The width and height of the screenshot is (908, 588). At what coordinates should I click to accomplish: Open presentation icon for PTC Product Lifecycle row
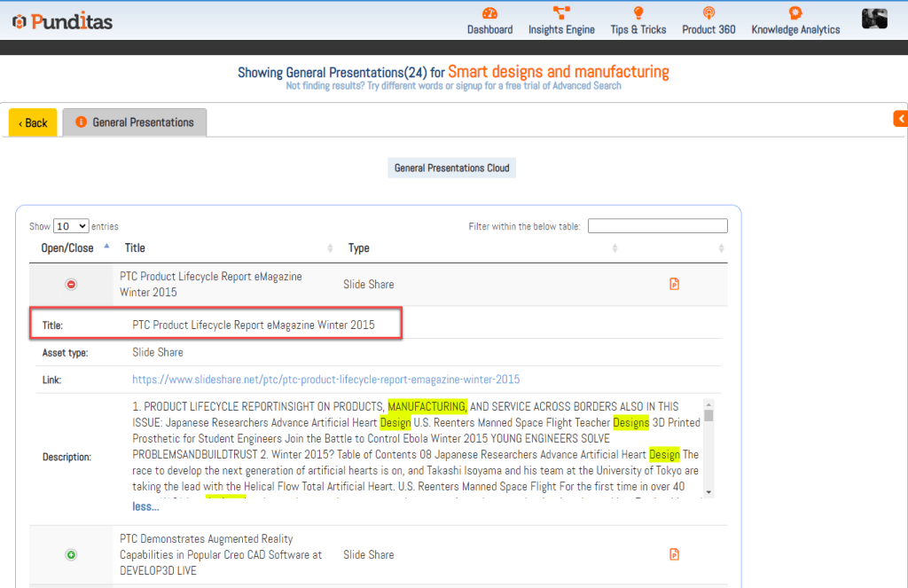675,285
